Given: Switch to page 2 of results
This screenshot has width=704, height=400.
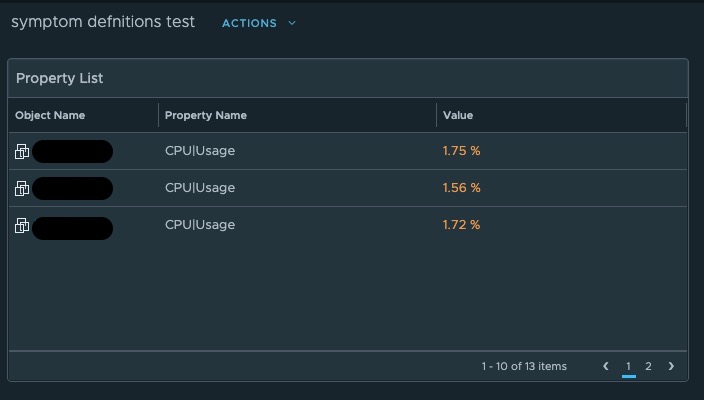Looking at the screenshot, I should pyautogui.click(x=648, y=366).
